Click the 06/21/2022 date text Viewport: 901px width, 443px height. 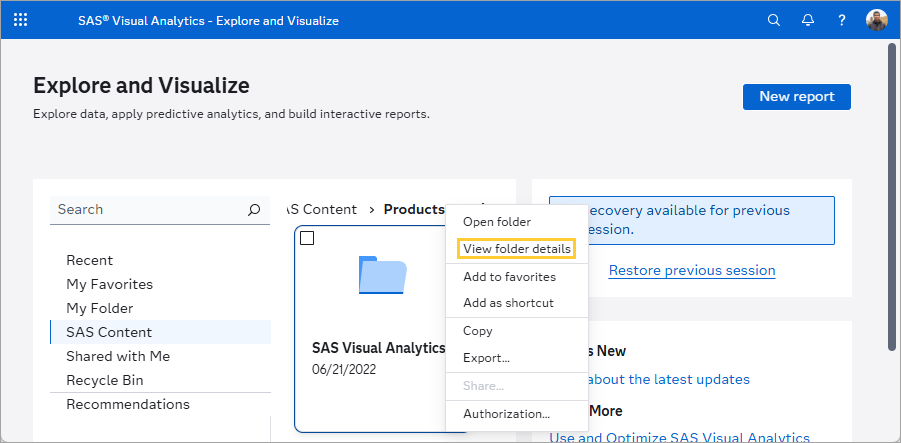pos(344,369)
